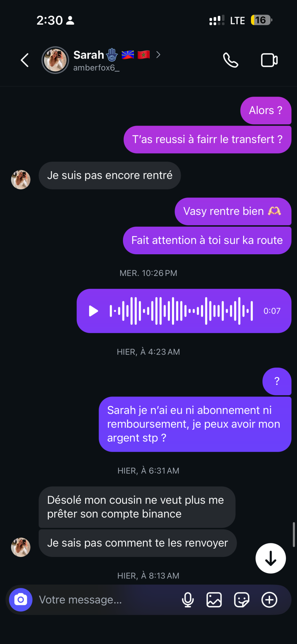The width and height of the screenshot is (297, 644).
Task: Open Sarah's profile picture in header
Action: click(55, 60)
